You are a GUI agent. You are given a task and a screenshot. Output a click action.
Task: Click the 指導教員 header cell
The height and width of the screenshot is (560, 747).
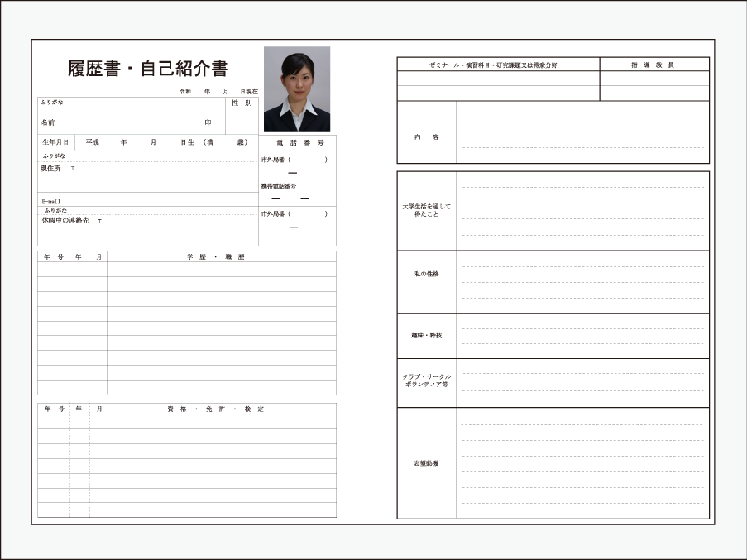(654, 65)
